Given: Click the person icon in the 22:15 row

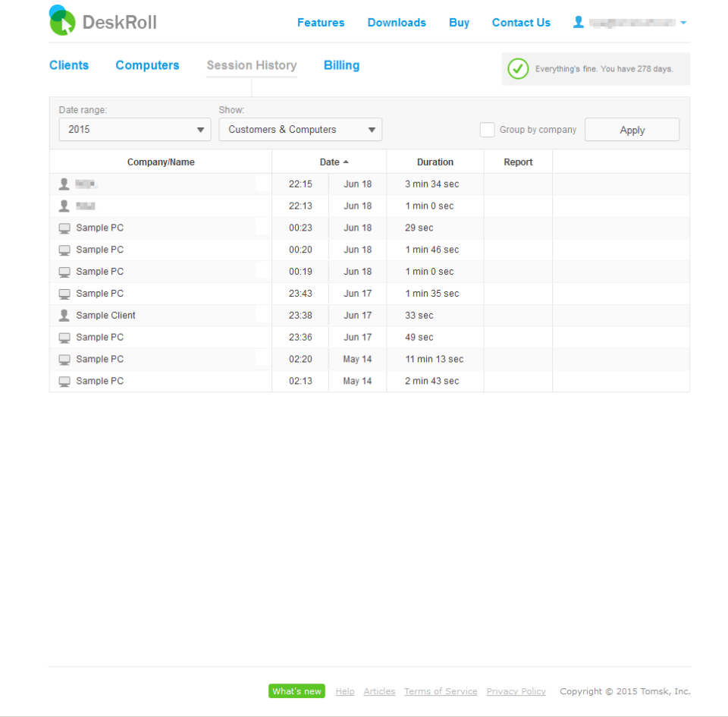Looking at the screenshot, I should [64, 184].
